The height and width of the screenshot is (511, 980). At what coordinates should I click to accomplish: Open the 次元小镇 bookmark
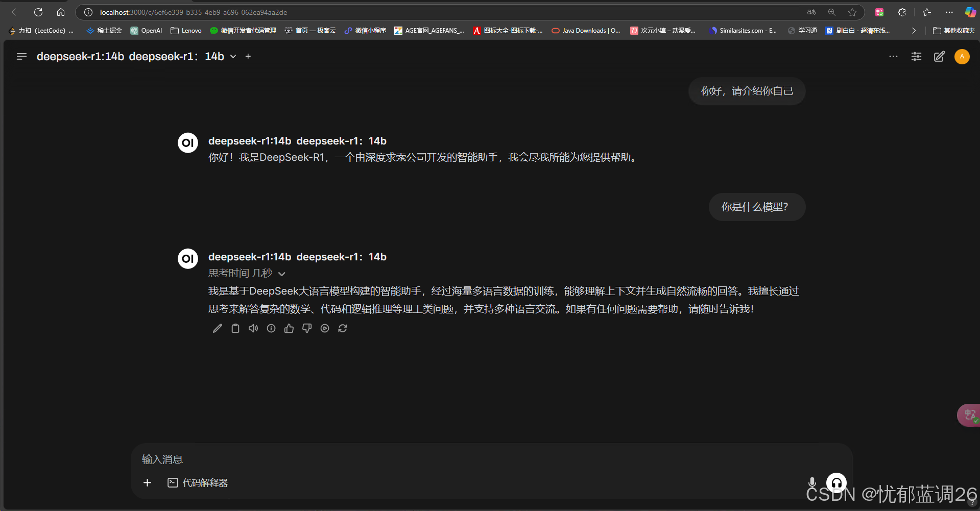coord(663,31)
